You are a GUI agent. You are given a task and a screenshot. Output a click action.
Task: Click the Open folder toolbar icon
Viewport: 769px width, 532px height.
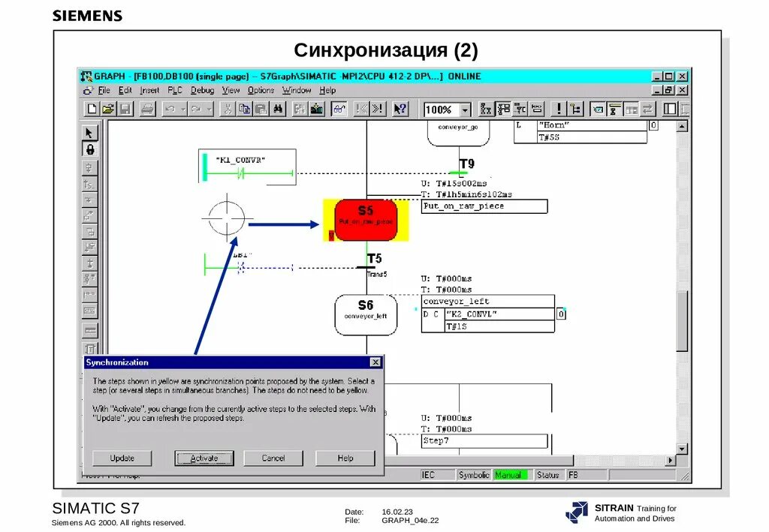pyautogui.click(x=108, y=109)
